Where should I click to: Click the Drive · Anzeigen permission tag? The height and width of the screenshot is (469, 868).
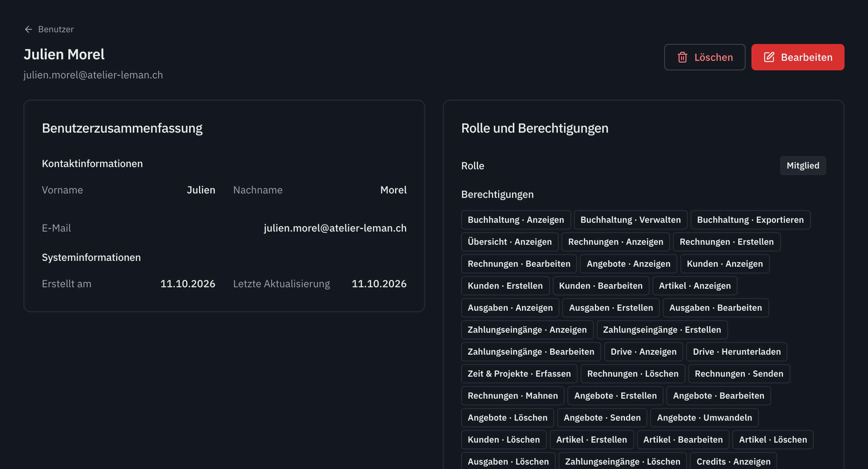(643, 352)
